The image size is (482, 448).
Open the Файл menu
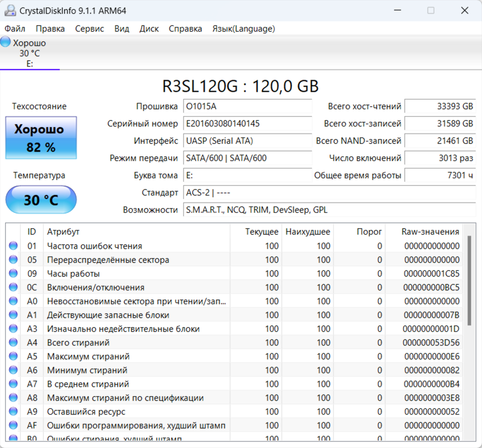[15, 29]
